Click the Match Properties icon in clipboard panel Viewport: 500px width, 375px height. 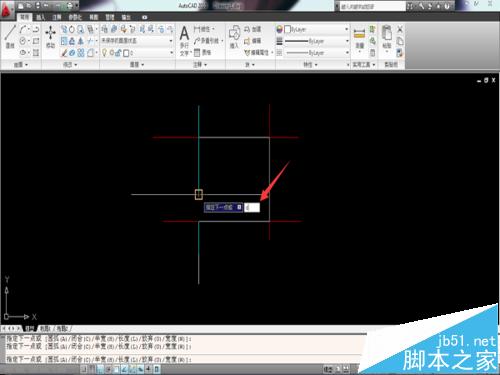(x=400, y=53)
